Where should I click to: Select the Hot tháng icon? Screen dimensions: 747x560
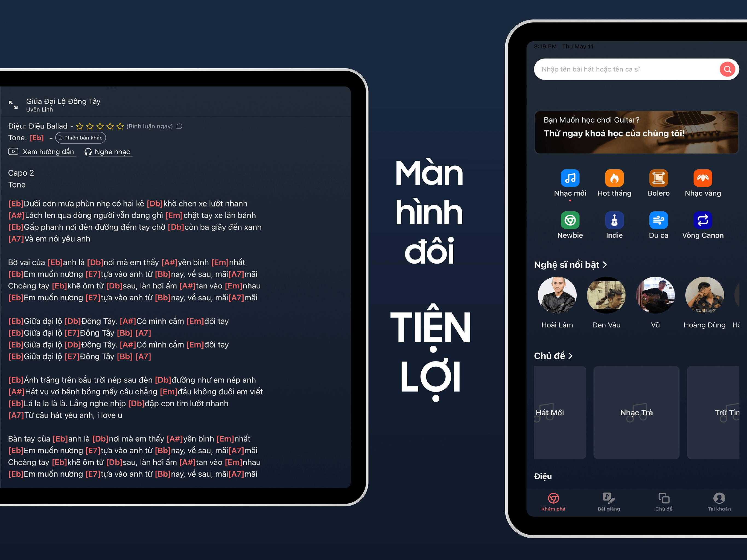[614, 179]
